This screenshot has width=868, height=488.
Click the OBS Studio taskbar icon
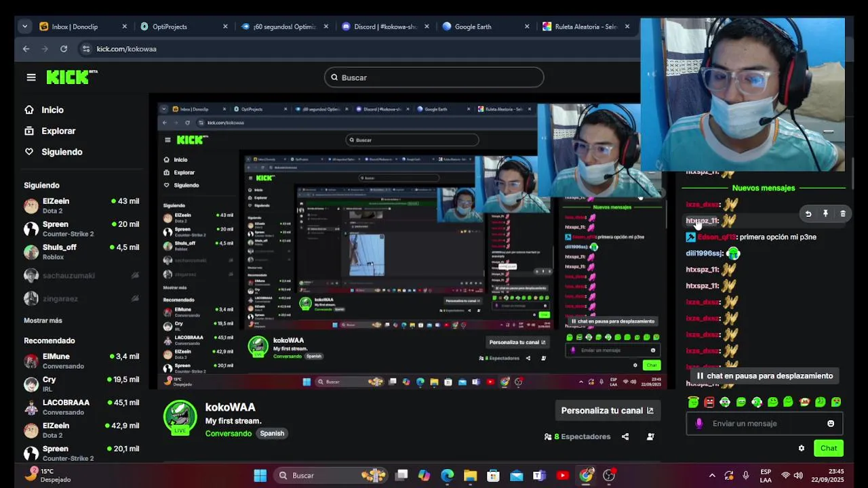pos(609,475)
